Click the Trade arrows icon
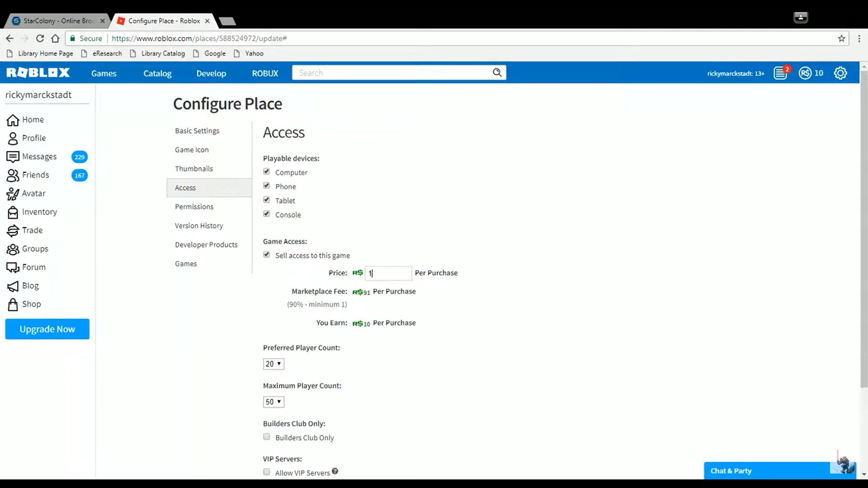Image resolution: width=868 pixels, height=488 pixels. (x=13, y=231)
